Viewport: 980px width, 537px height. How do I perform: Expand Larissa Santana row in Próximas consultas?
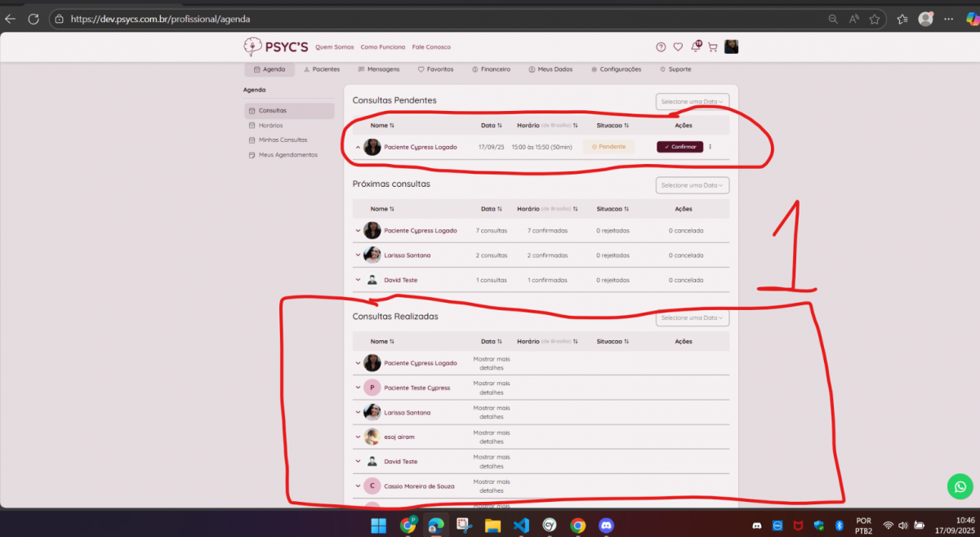(358, 255)
